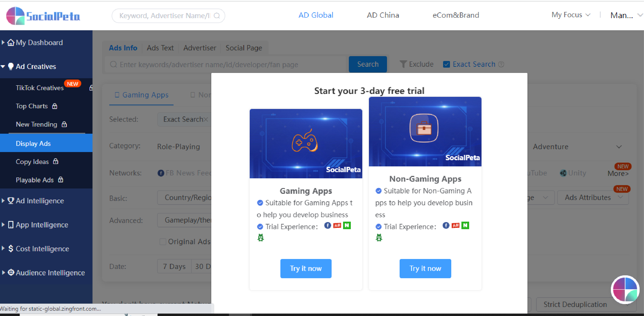The image size is (644, 316).
Task: Click the lock icon next to Playable Ads
Action: click(x=60, y=180)
